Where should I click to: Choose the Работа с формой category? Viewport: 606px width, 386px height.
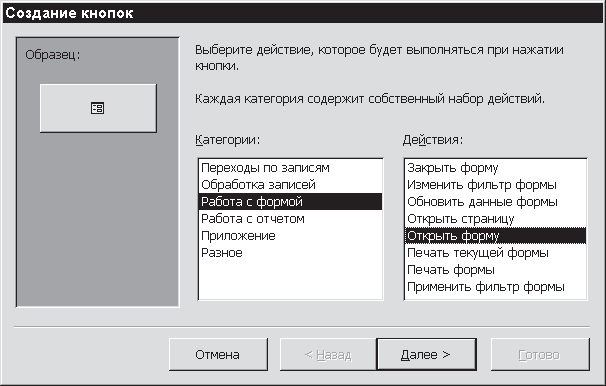pos(290,202)
